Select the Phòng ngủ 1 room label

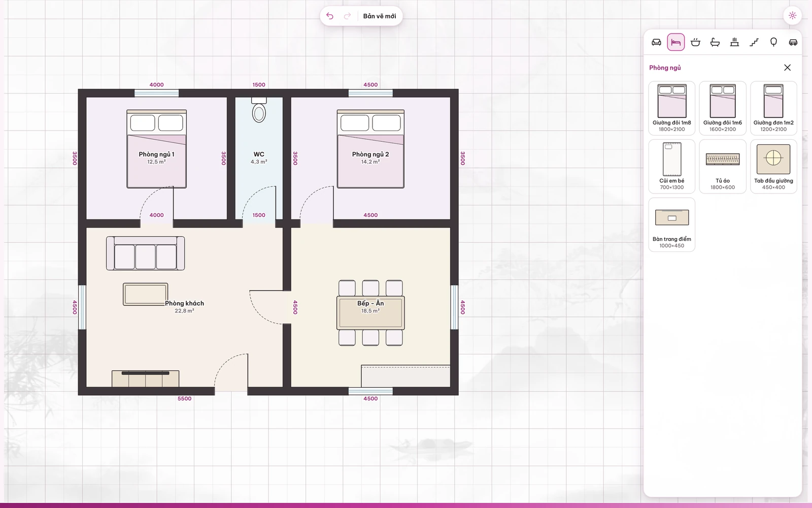click(x=156, y=154)
